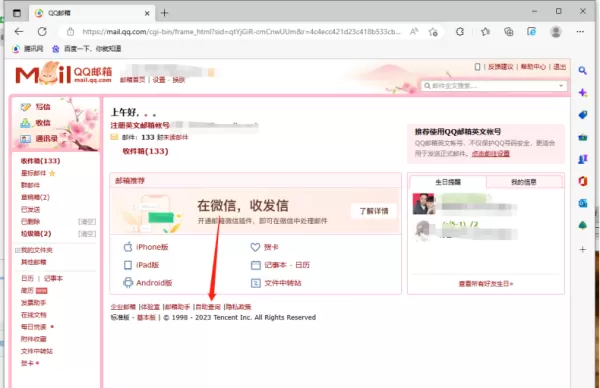Open 百度一下 bookmark

(x=87, y=49)
